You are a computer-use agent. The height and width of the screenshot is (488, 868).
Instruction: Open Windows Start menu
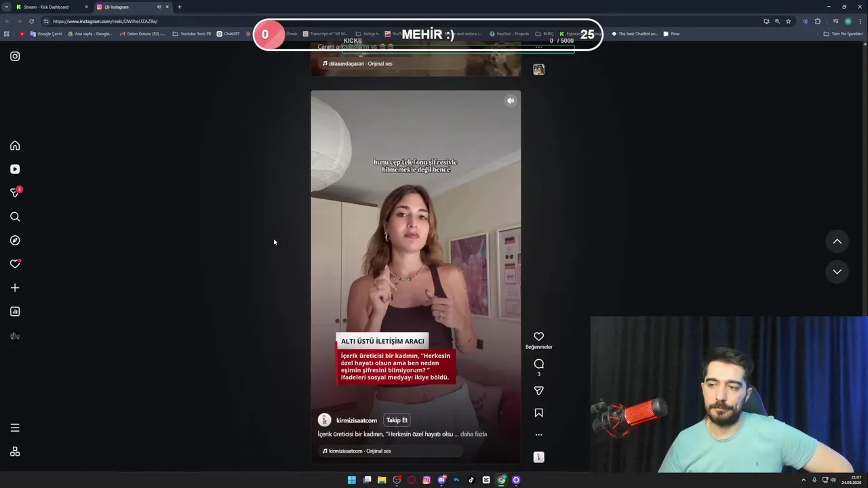351,480
